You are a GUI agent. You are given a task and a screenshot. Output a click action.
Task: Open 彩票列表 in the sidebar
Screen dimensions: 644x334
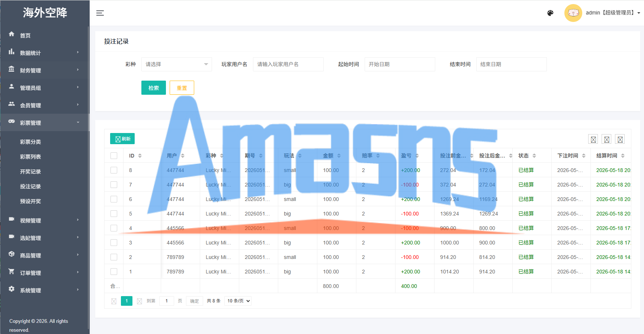pos(31,157)
